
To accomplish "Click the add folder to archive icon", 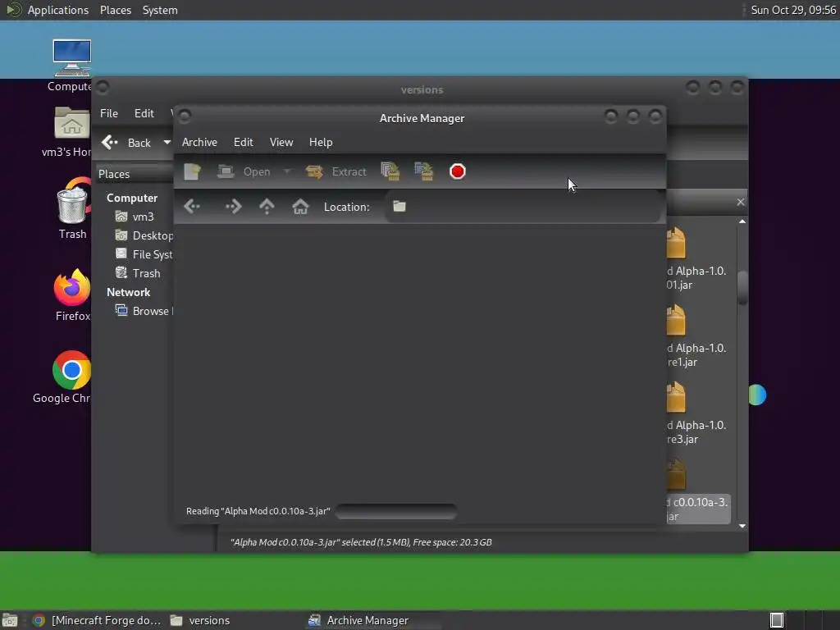I will pyautogui.click(x=424, y=172).
